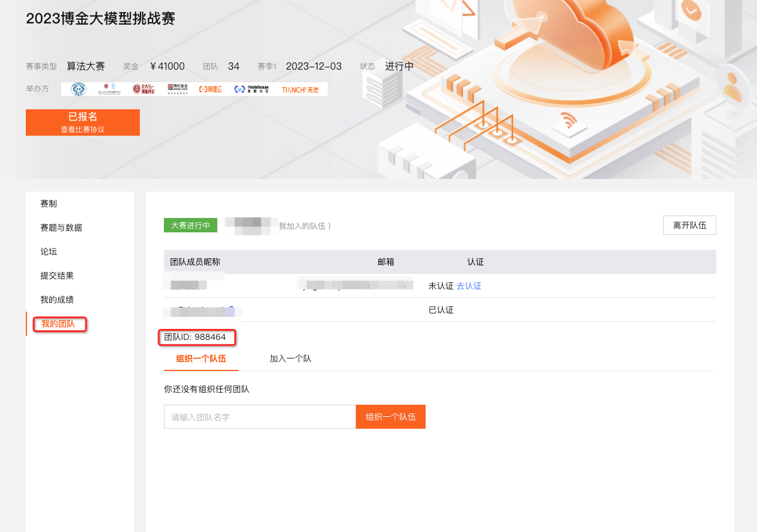Click the 去认证 link
Viewport: 757px width, 532px height.
(x=469, y=286)
